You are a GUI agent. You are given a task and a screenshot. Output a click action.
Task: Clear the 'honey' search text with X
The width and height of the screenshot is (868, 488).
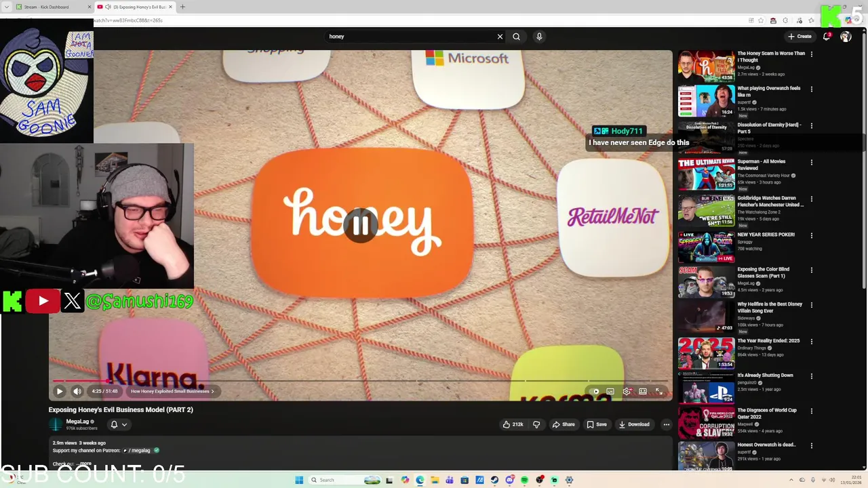click(500, 37)
